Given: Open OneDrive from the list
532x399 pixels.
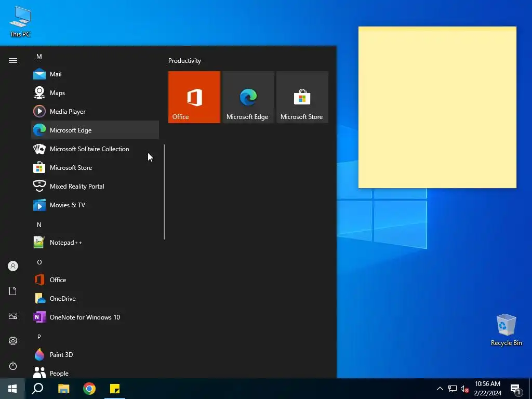Looking at the screenshot, I should pyautogui.click(x=95, y=298).
